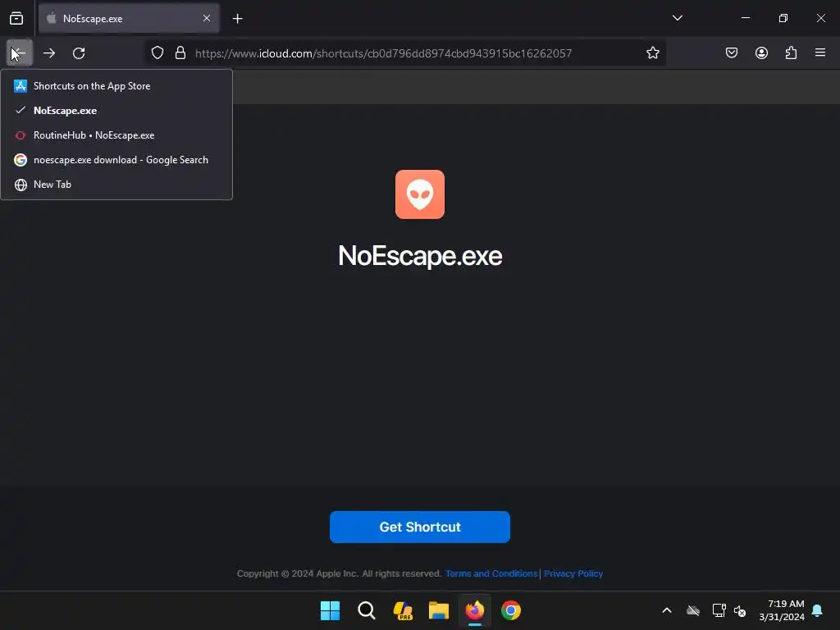
Task: Expand the list all tabs chevron
Action: tap(677, 18)
